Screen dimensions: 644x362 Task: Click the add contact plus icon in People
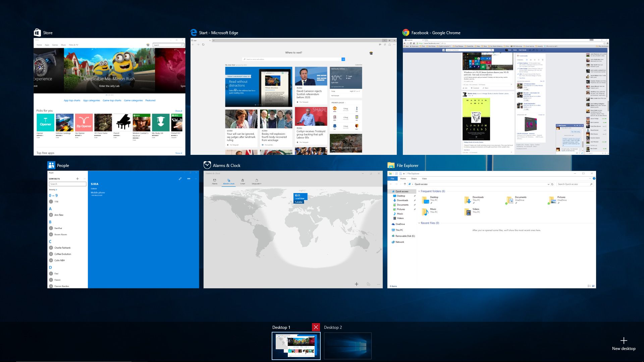point(77,179)
